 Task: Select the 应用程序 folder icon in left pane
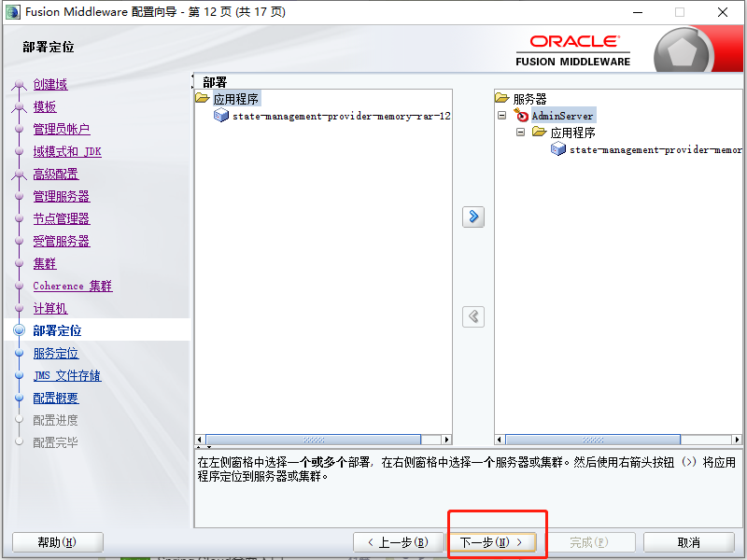click(203, 98)
